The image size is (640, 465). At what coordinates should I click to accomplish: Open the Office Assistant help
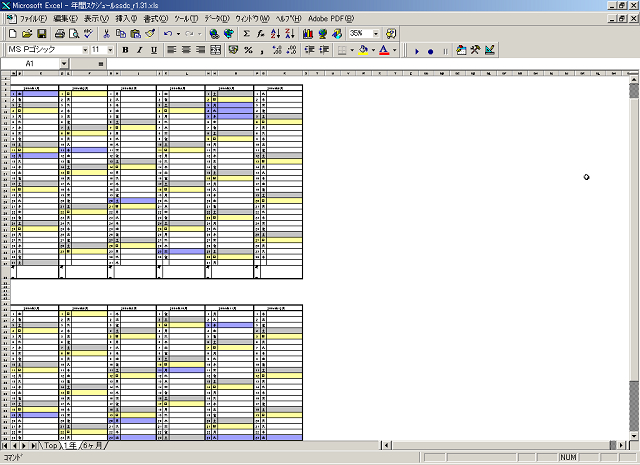391,34
